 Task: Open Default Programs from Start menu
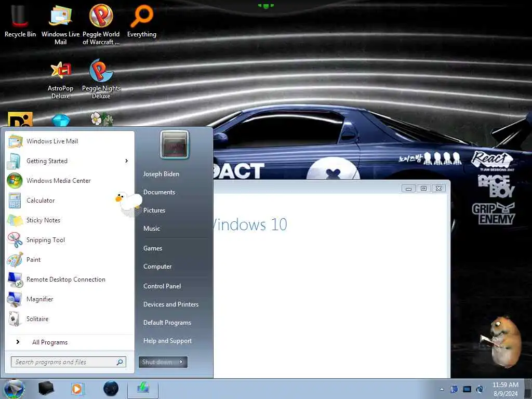pos(167,323)
